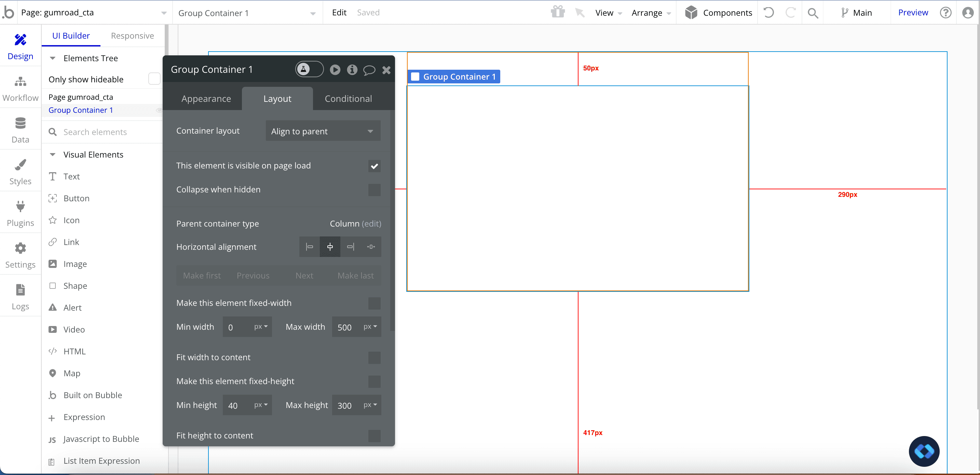980x475 pixels.
Task: Open the Workflow tab icon in sidebar
Action: pos(20,82)
